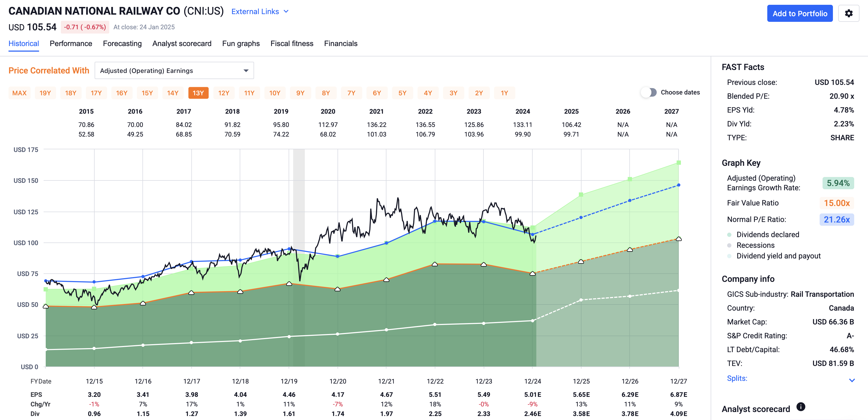Select the Analyst scorecard tab

[182, 44]
